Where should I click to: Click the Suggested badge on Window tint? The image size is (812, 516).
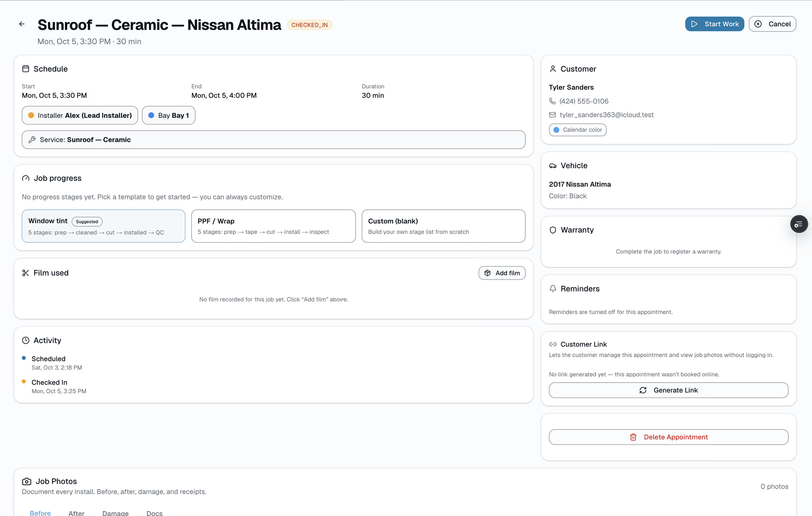(x=87, y=221)
